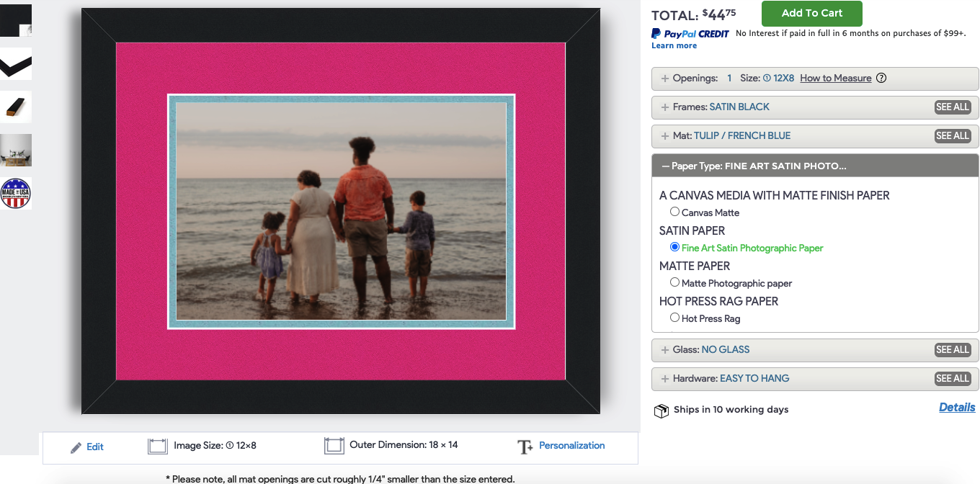Open Image Size settings via the frame icon
980x484 pixels.
point(157,446)
